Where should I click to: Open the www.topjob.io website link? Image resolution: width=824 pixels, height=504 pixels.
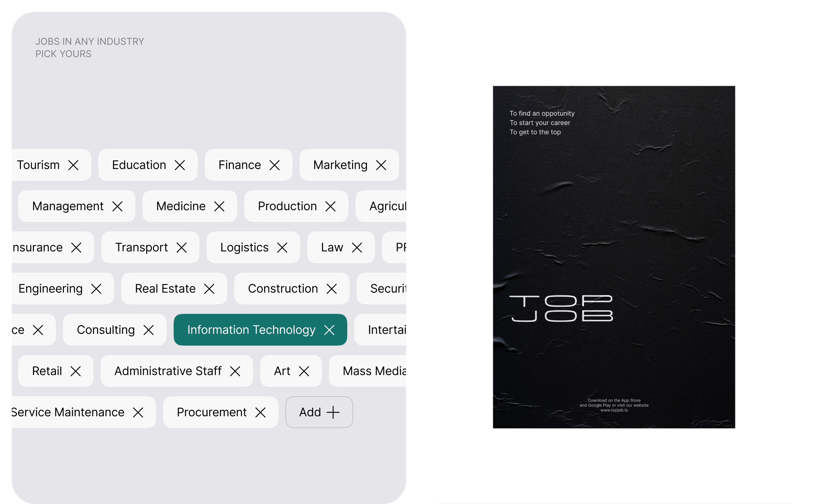pyautogui.click(x=614, y=410)
